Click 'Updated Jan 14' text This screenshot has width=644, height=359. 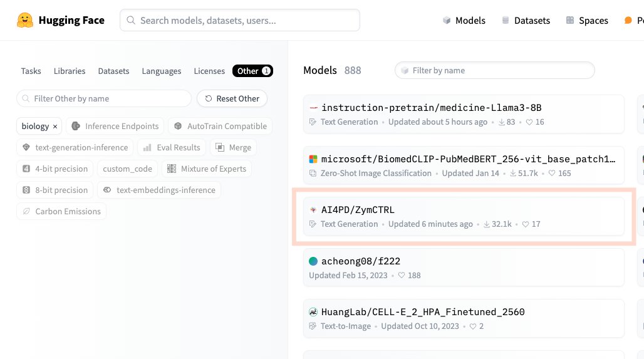point(470,174)
